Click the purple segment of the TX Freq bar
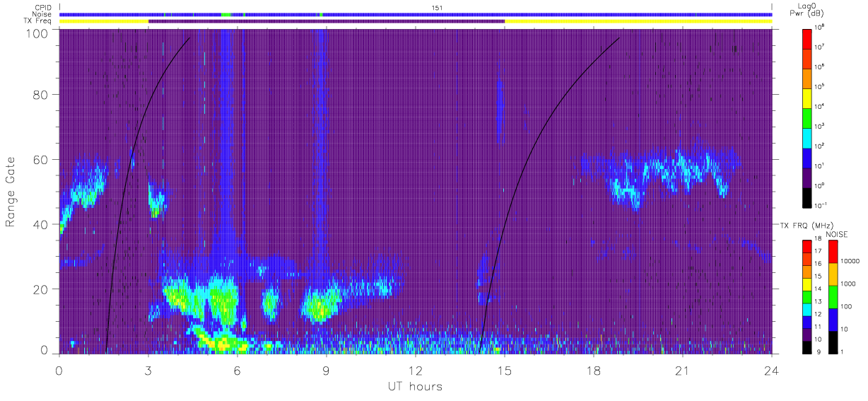The width and height of the screenshot is (868, 401). click(x=327, y=21)
